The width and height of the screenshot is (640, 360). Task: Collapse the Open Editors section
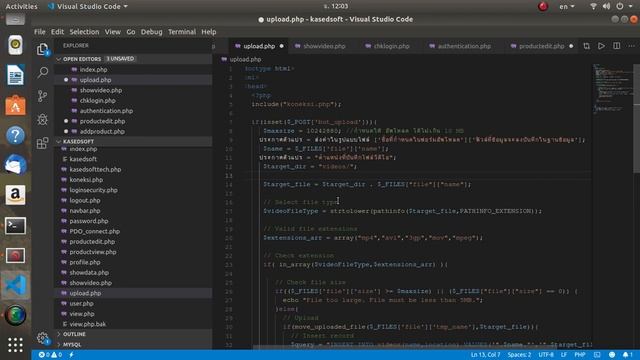click(x=133, y=59)
